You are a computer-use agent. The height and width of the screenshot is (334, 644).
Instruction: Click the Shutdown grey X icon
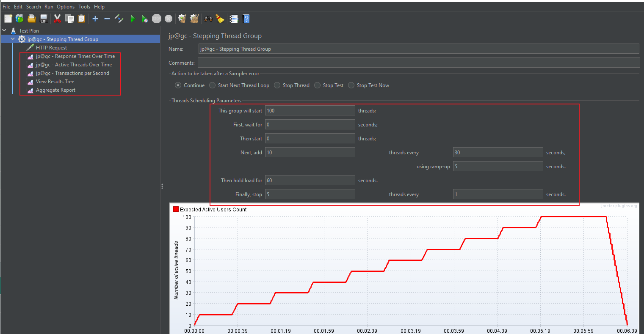coord(169,19)
